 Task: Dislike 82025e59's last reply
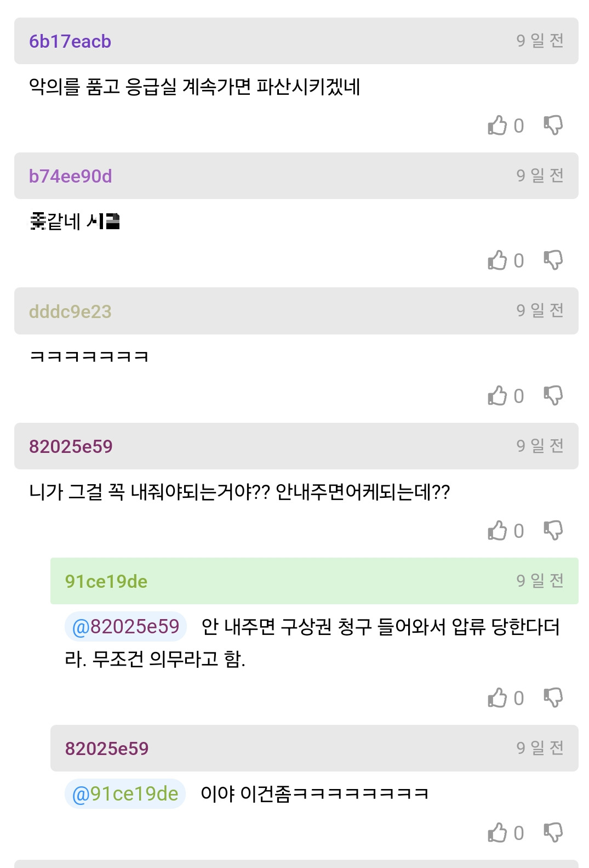click(x=553, y=832)
